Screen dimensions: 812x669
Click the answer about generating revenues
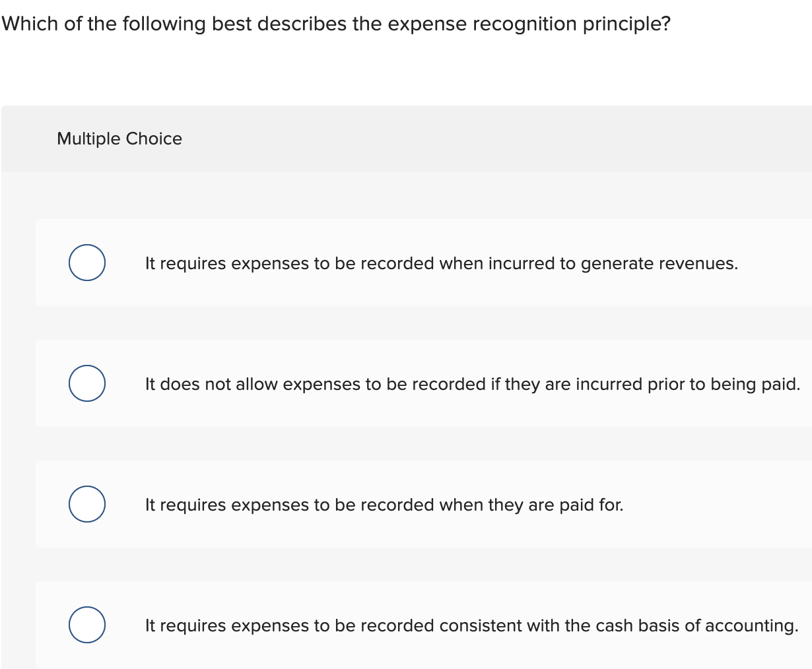[x=441, y=263]
